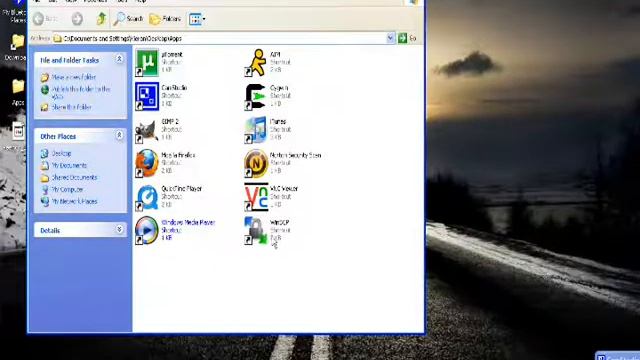Select the document file icon on desktop
640x360 pixels.
click(x=18, y=132)
